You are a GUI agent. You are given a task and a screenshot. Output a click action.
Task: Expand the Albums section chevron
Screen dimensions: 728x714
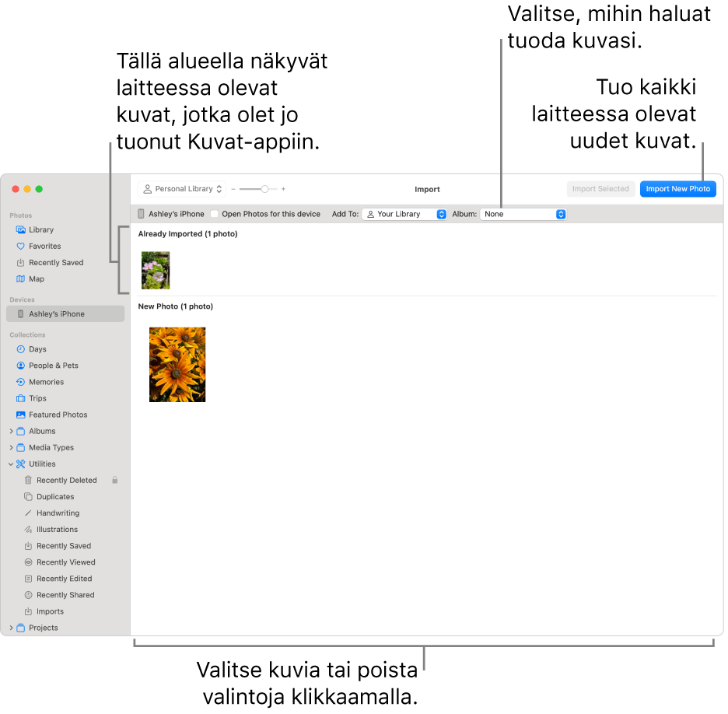coord(11,432)
